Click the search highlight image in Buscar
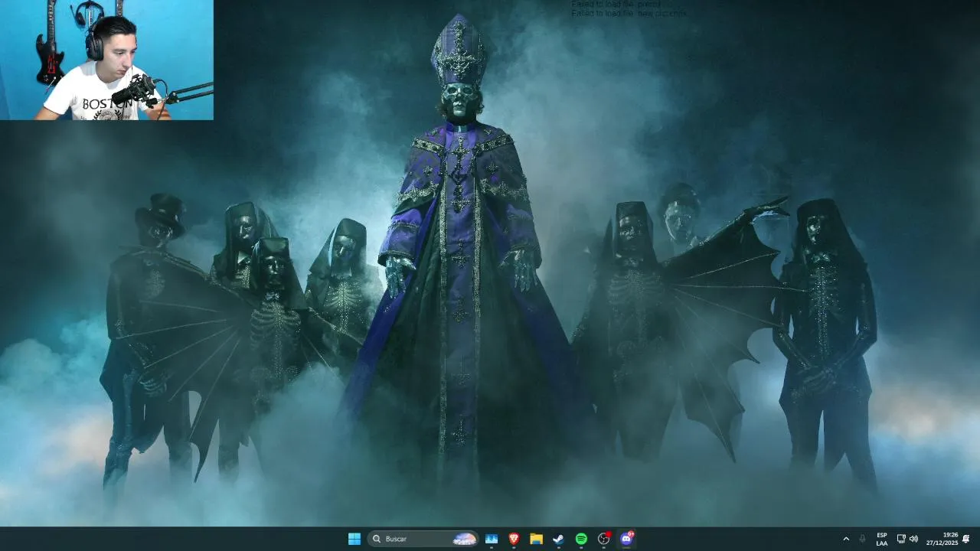Screen dimensions: 980x551 pos(465,539)
